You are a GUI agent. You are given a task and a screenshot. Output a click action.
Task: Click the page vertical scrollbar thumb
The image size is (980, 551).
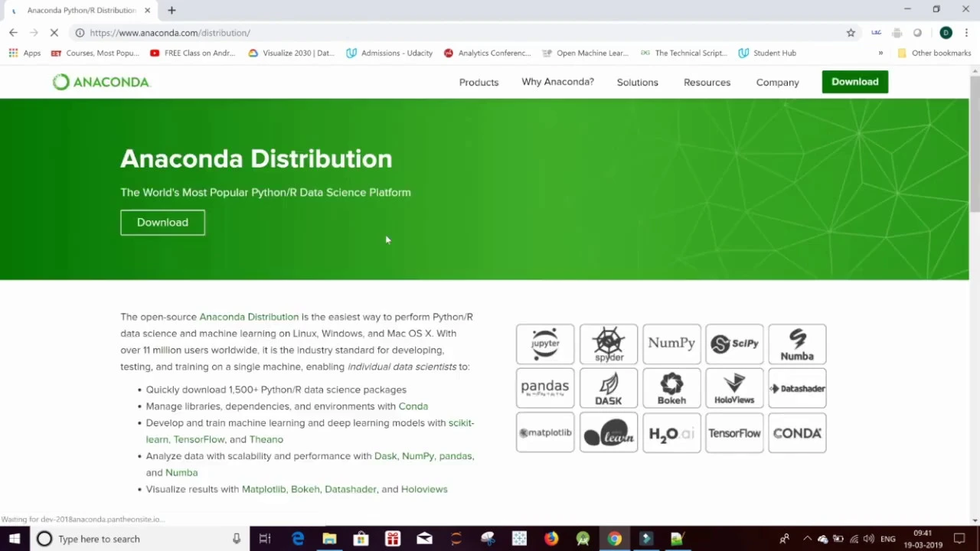(975, 144)
